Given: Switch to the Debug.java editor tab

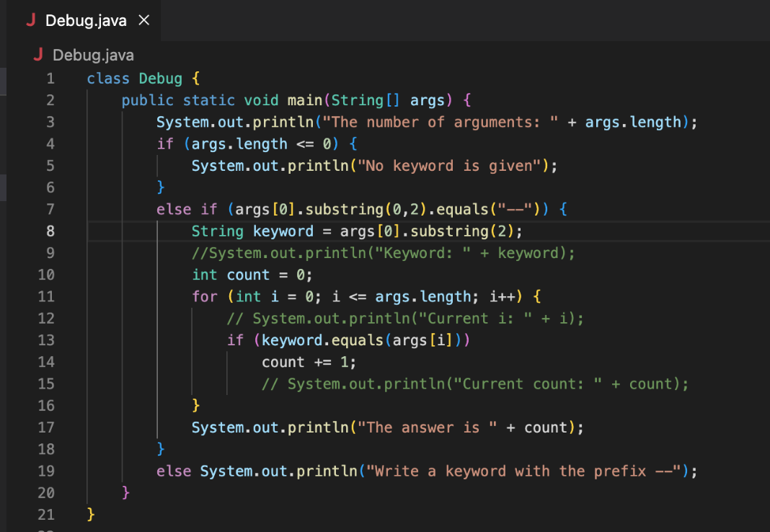Looking at the screenshot, I should point(87,21).
